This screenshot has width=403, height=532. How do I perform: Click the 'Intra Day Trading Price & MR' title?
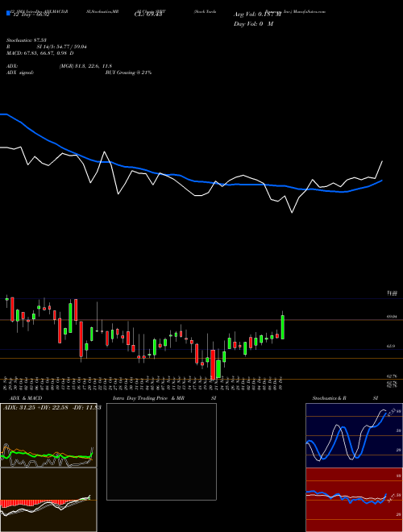148,398
